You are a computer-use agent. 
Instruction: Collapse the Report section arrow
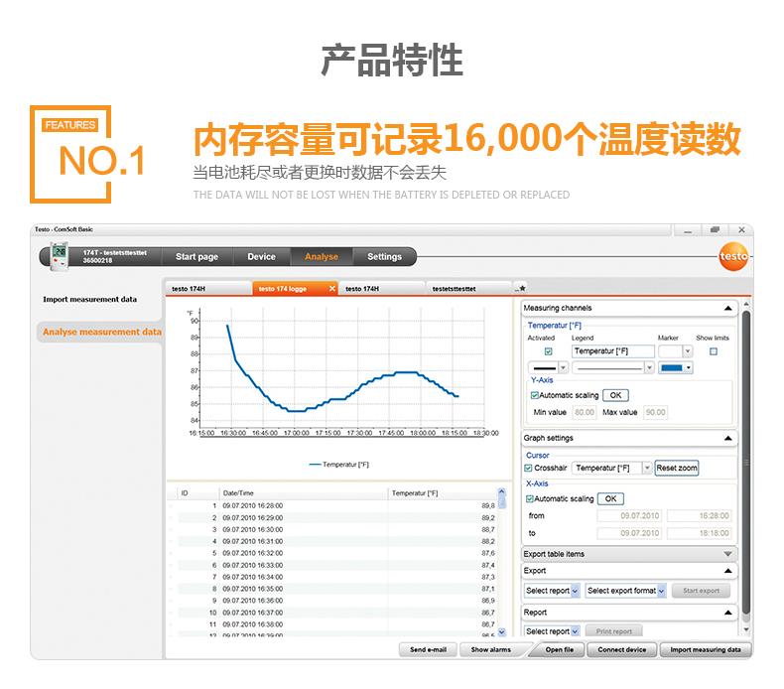pyautogui.click(x=728, y=613)
